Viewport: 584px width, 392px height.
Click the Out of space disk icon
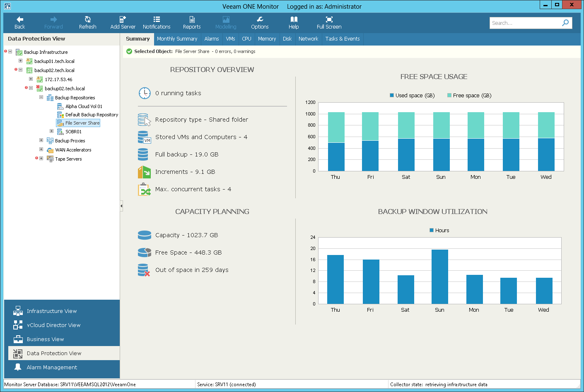(144, 270)
